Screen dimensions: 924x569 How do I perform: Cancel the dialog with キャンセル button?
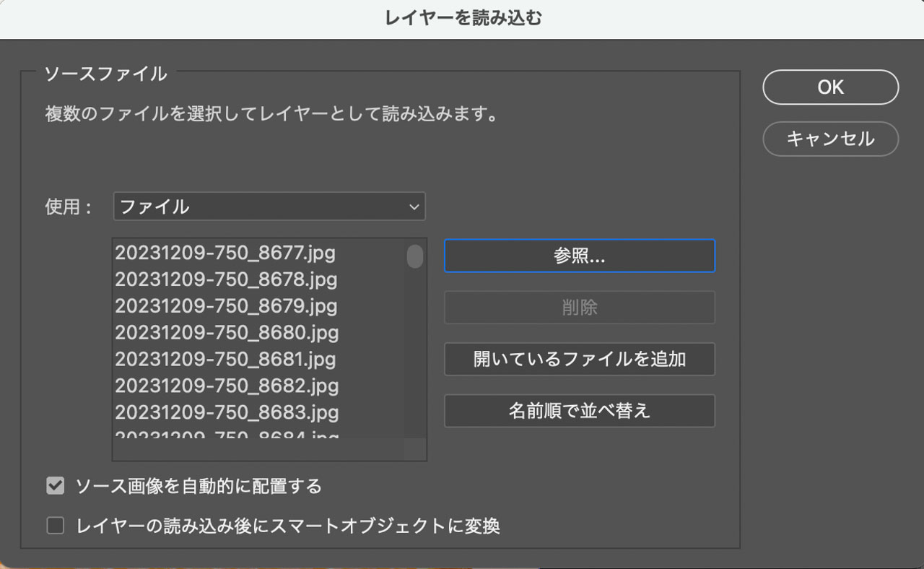(830, 139)
